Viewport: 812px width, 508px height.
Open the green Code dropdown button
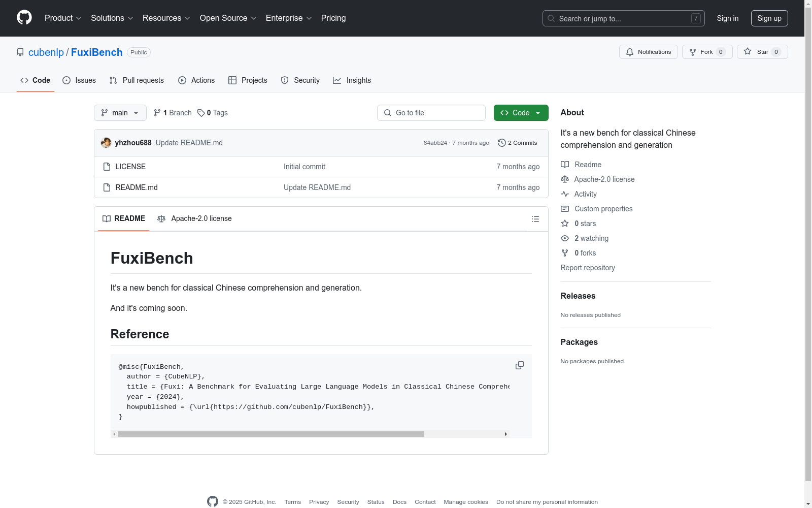(x=521, y=113)
